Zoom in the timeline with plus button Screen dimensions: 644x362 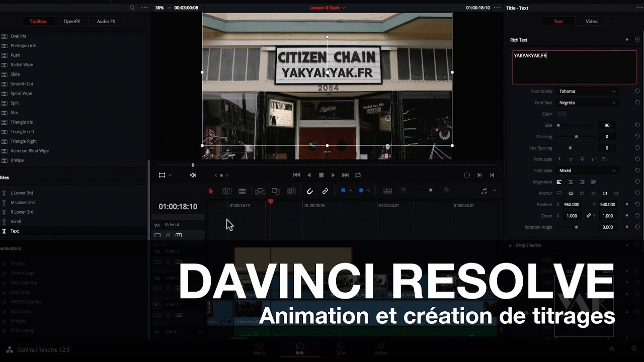(446, 190)
